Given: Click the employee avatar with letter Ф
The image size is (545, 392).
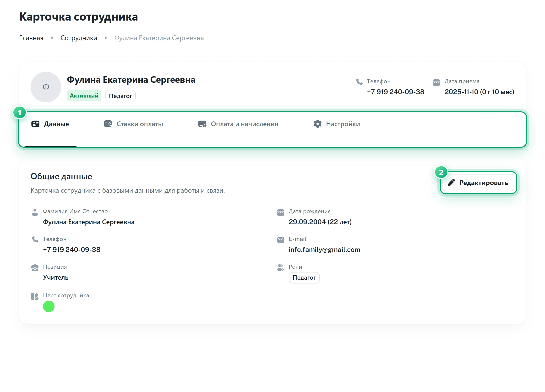Looking at the screenshot, I should [x=46, y=87].
